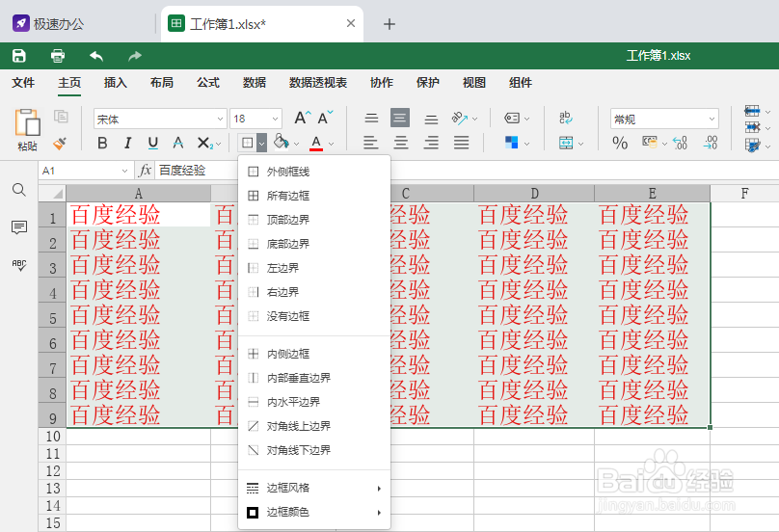Viewport: 779px width, 532px height.
Task: Open the Comments icon in left sidebar
Action: [x=19, y=227]
